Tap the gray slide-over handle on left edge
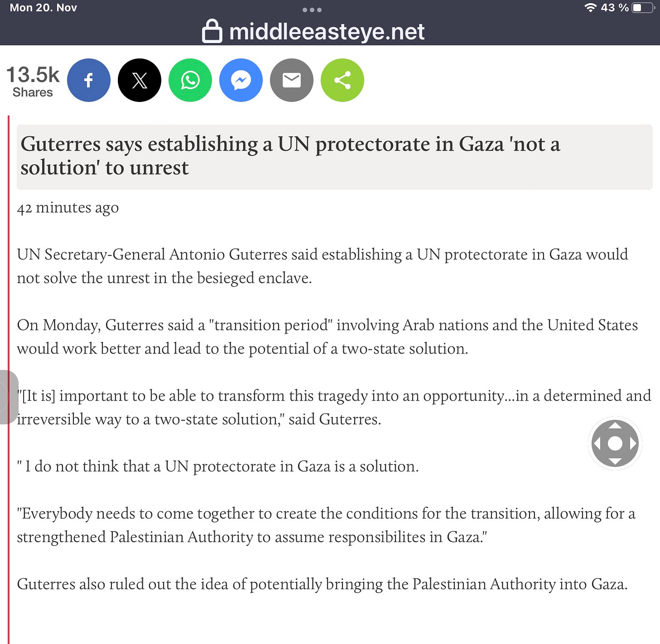This screenshot has width=660, height=644. [9, 397]
